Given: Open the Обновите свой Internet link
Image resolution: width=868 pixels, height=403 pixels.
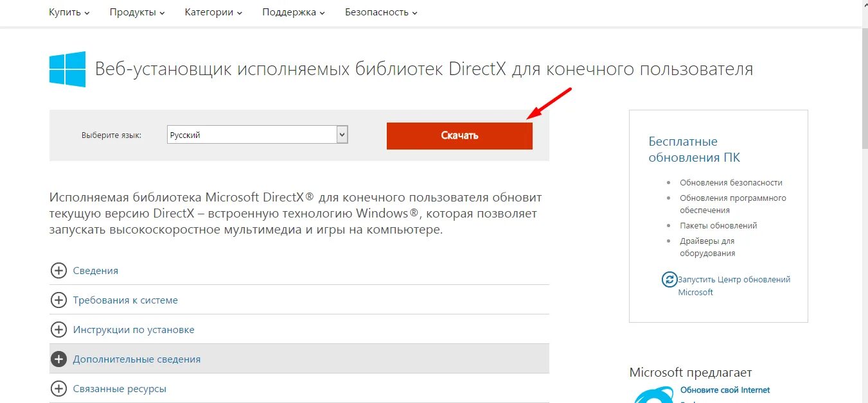Looking at the screenshot, I should [x=725, y=390].
